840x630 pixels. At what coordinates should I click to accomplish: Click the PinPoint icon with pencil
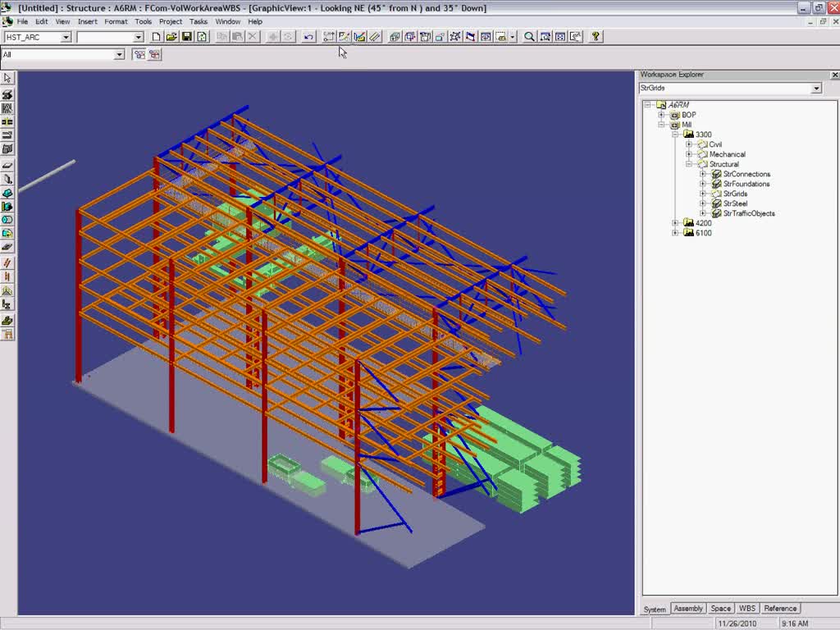tap(345, 36)
